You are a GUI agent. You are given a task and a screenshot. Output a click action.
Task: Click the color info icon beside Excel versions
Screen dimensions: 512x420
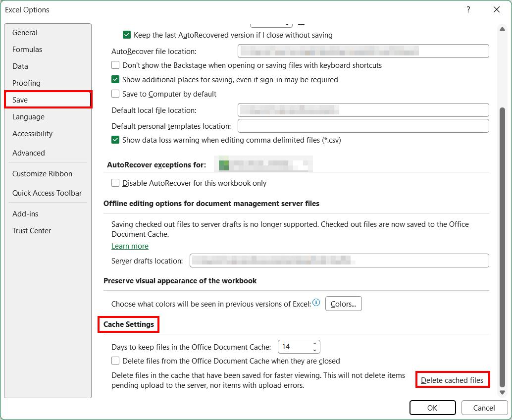coord(316,303)
